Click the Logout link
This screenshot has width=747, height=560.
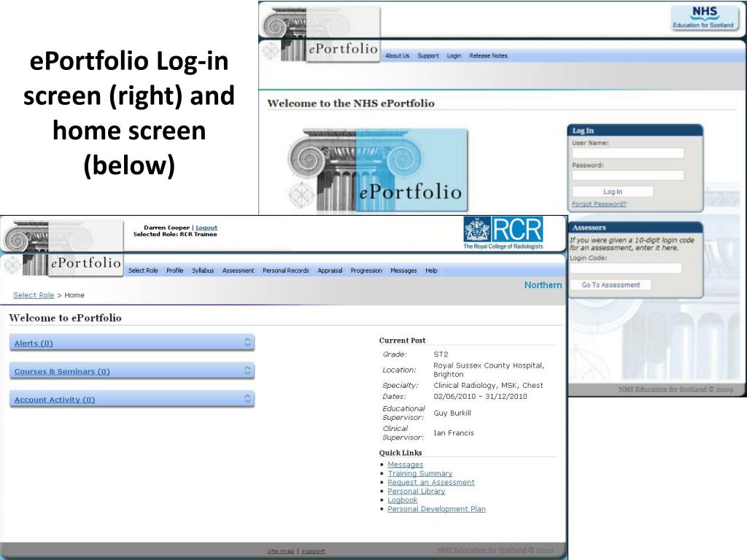click(x=206, y=227)
